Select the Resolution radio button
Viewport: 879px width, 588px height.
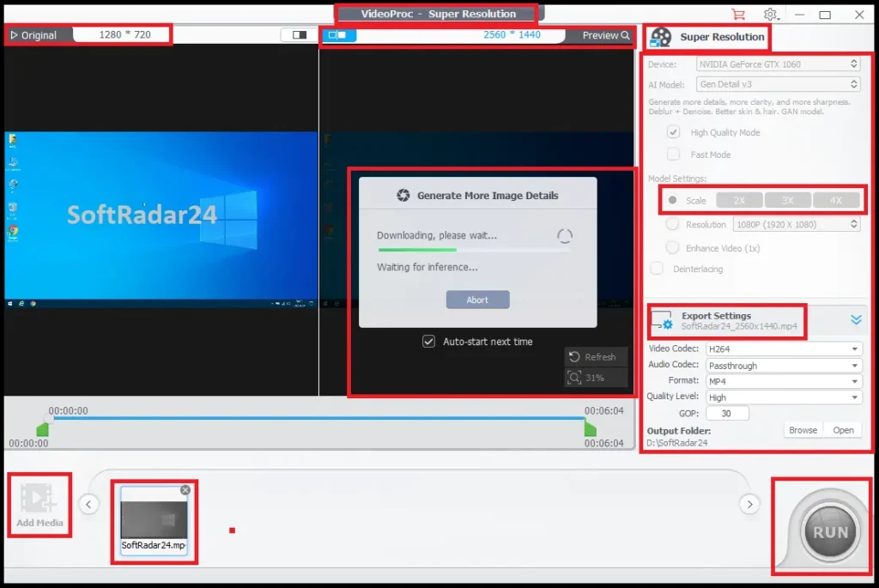click(672, 224)
